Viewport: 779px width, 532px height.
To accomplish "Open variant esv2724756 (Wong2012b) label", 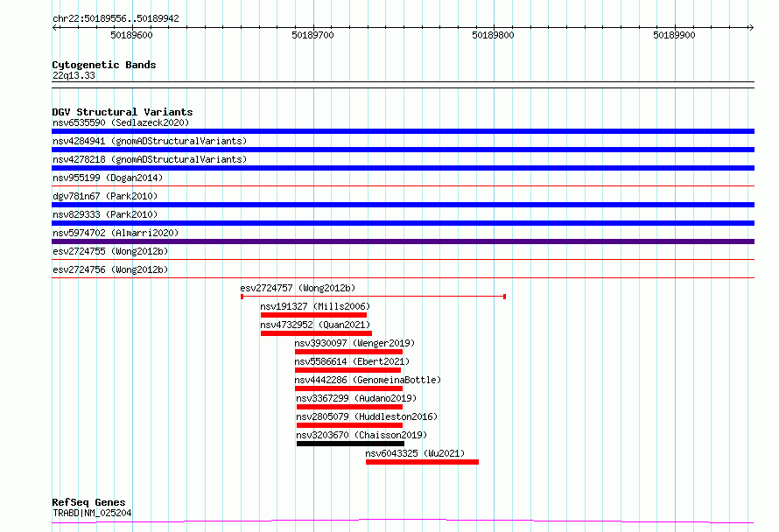I will click(x=110, y=269).
